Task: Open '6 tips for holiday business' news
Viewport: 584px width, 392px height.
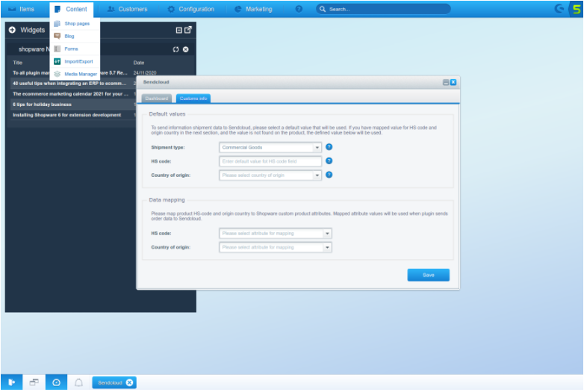Action: 42,105
